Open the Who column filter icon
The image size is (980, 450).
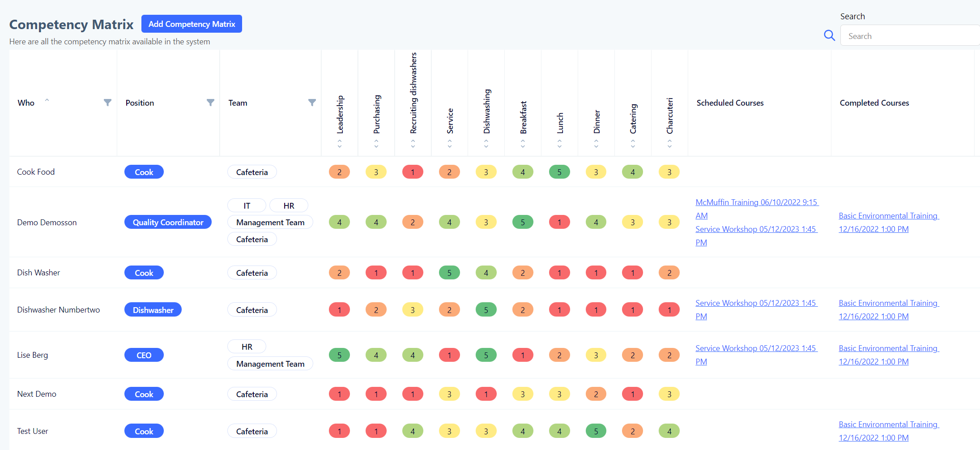click(x=107, y=103)
